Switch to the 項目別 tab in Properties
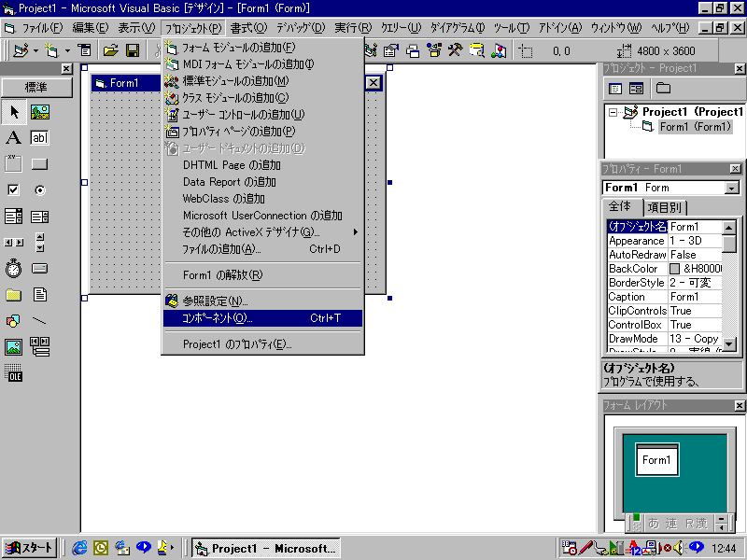This screenshot has height=560, width=747. (x=665, y=207)
